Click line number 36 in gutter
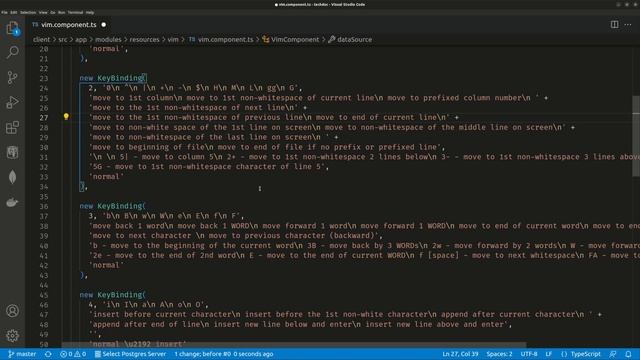640x360 pixels. click(44, 206)
